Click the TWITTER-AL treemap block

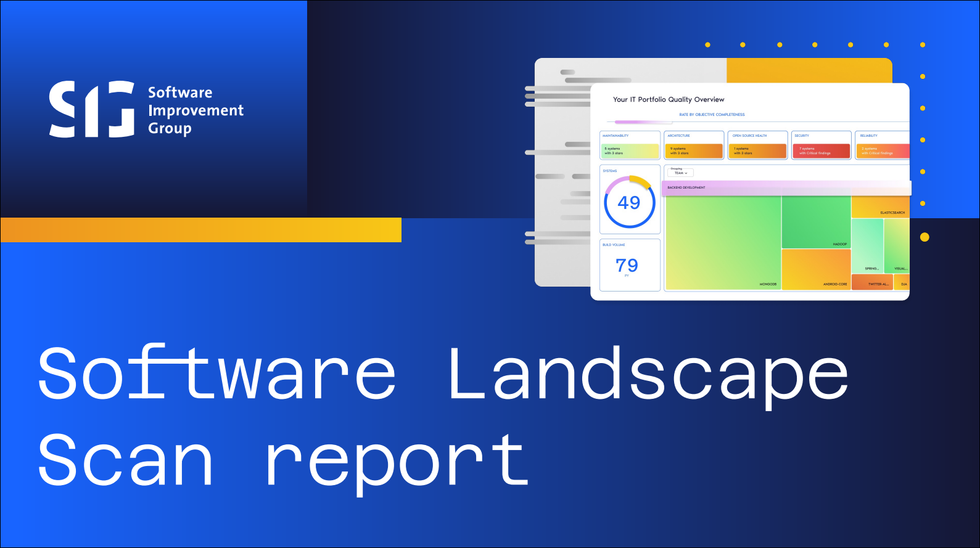[x=871, y=282]
